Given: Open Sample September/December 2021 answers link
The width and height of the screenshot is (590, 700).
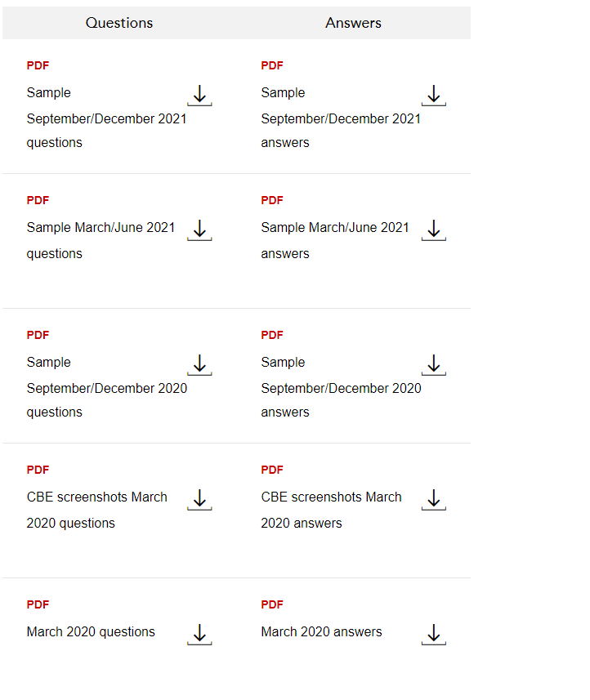Looking at the screenshot, I should [342, 118].
